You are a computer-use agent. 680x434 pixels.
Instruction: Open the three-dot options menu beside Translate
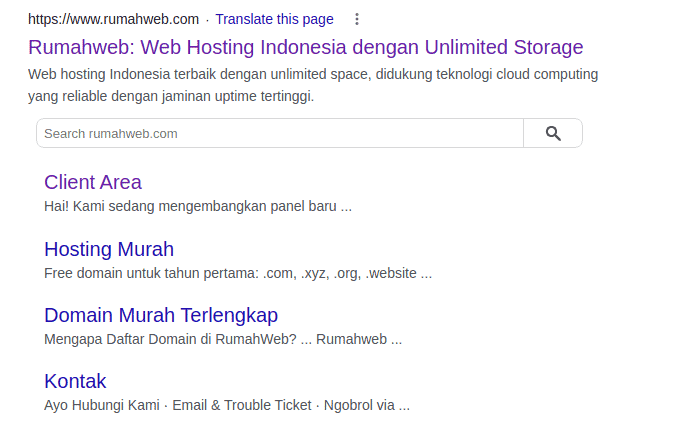pyautogui.click(x=357, y=19)
